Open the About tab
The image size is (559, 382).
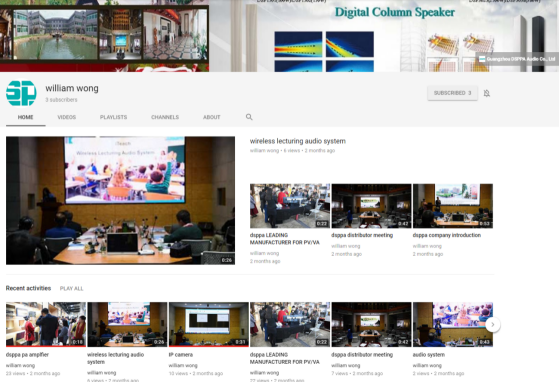coord(212,117)
